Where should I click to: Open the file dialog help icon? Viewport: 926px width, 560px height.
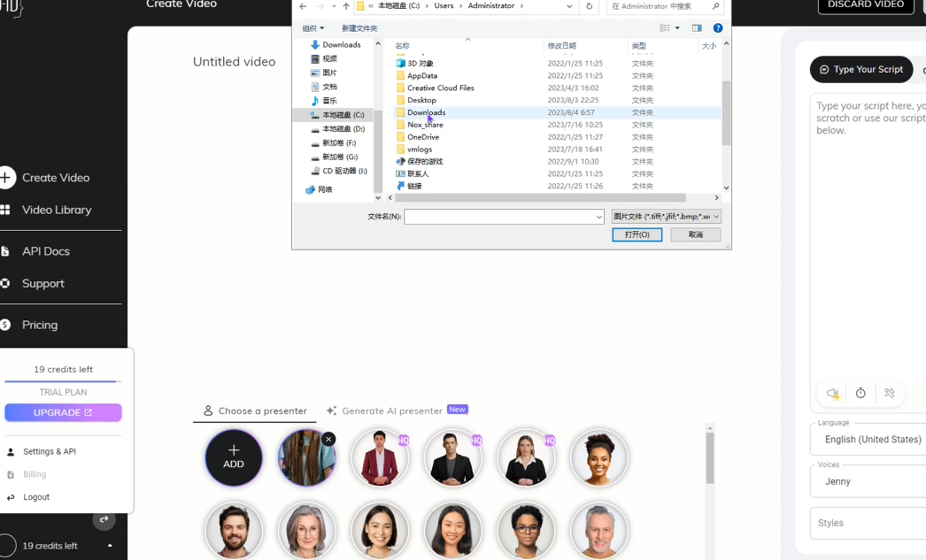click(x=718, y=28)
